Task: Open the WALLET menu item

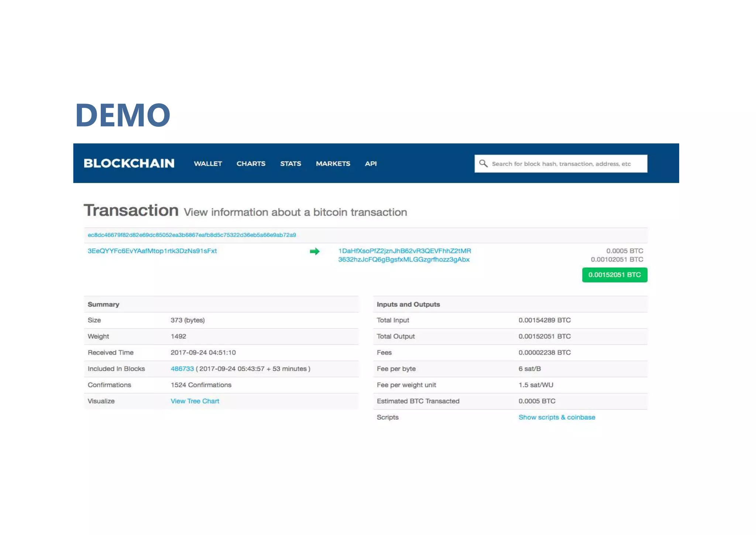Action: coord(208,164)
